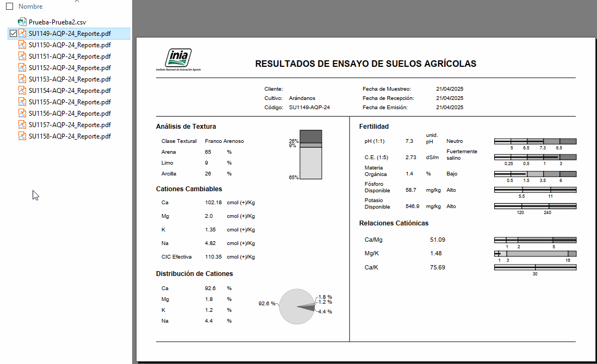Click the soil texture stacked bar chart
Screen dimensions: 597x364
click(x=311, y=155)
